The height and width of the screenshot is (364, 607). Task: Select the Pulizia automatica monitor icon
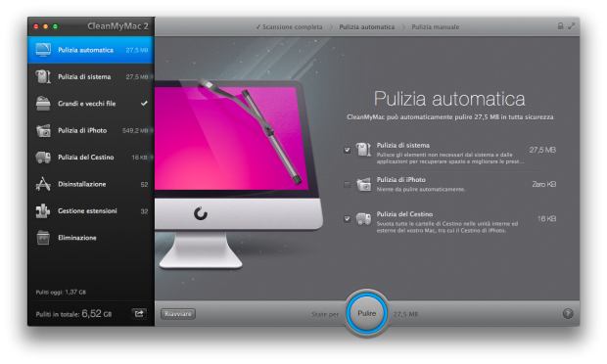tap(43, 50)
